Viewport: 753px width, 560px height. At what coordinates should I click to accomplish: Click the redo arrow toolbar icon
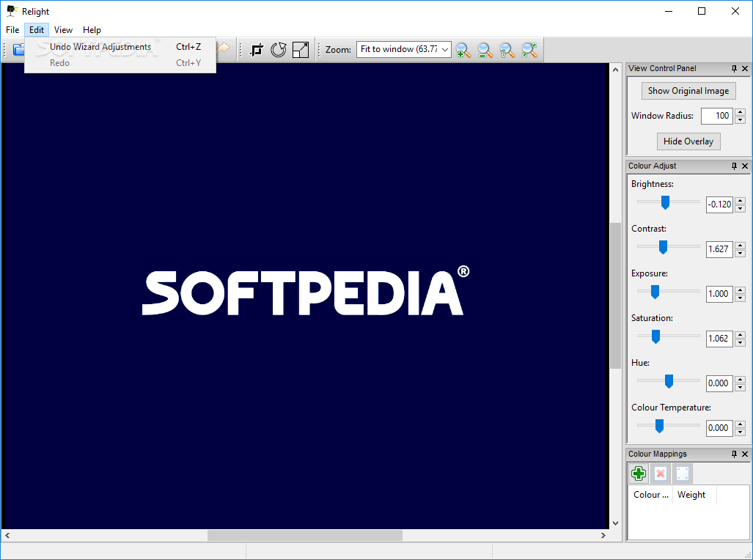point(224,48)
